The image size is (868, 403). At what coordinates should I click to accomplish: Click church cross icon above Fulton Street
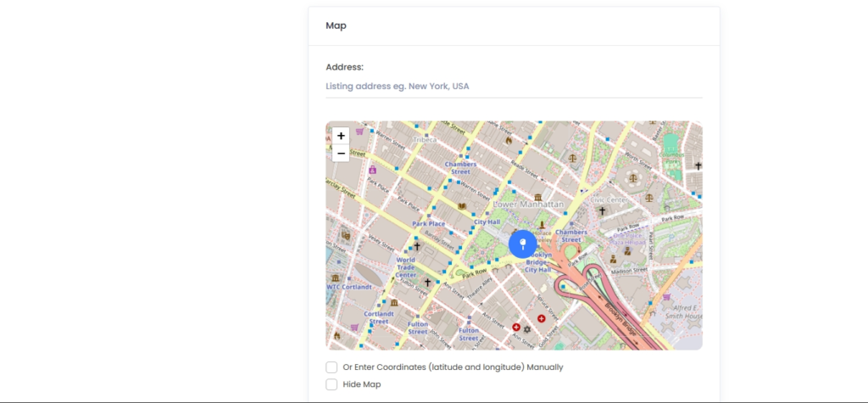tap(427, 283)
